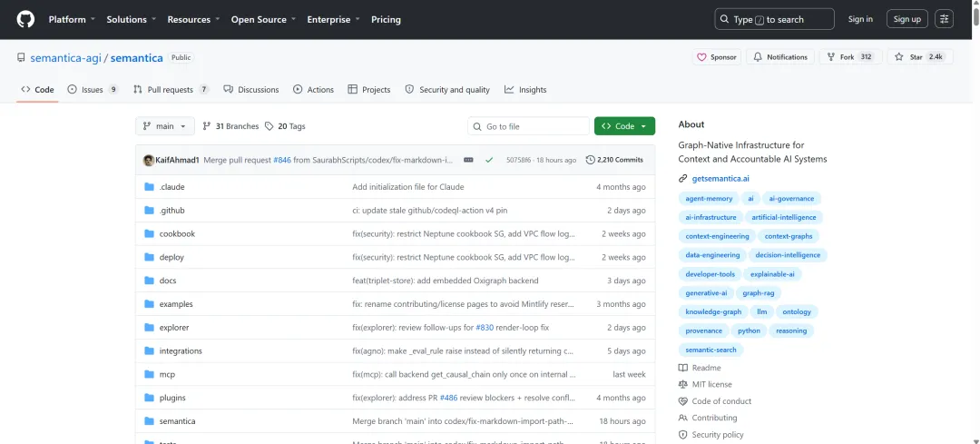Open issue #830 link in explorer row
This screenshot has height=444, width=980.
[x=485, y=328]
